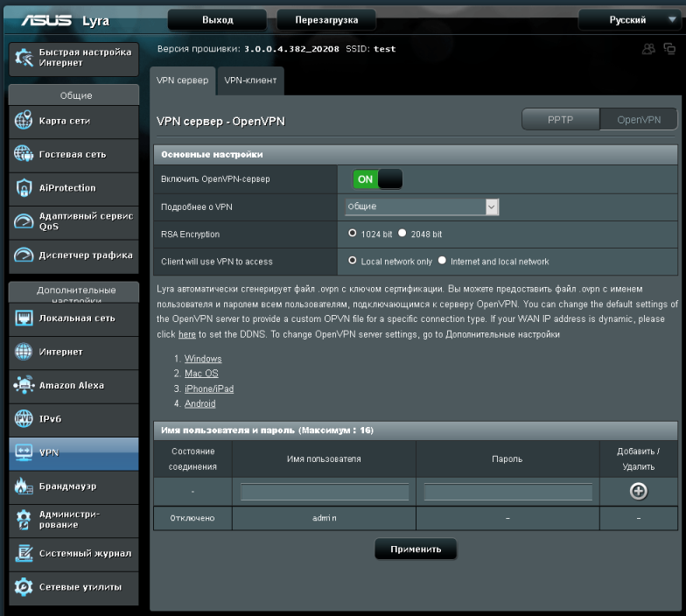This screenshot has height=616, width=686.
Task: Select 2048 bit RSA encryption
Action: click(402, 233)
